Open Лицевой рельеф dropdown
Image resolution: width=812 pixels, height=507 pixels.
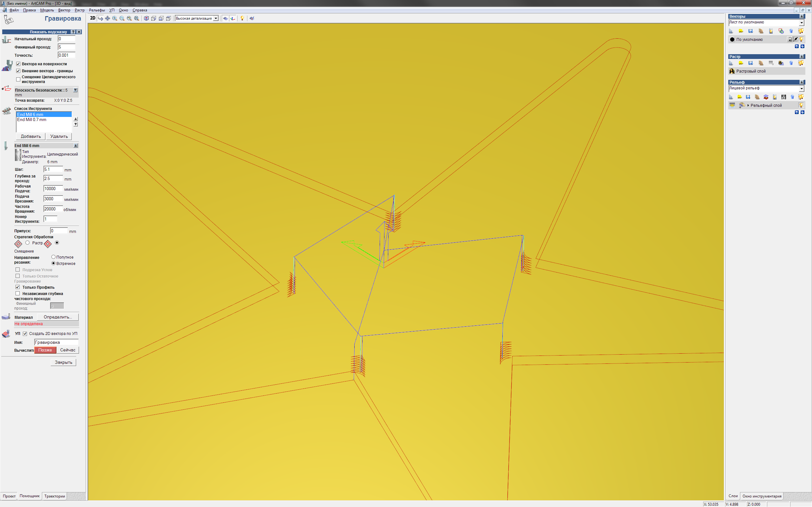(802, 88)
